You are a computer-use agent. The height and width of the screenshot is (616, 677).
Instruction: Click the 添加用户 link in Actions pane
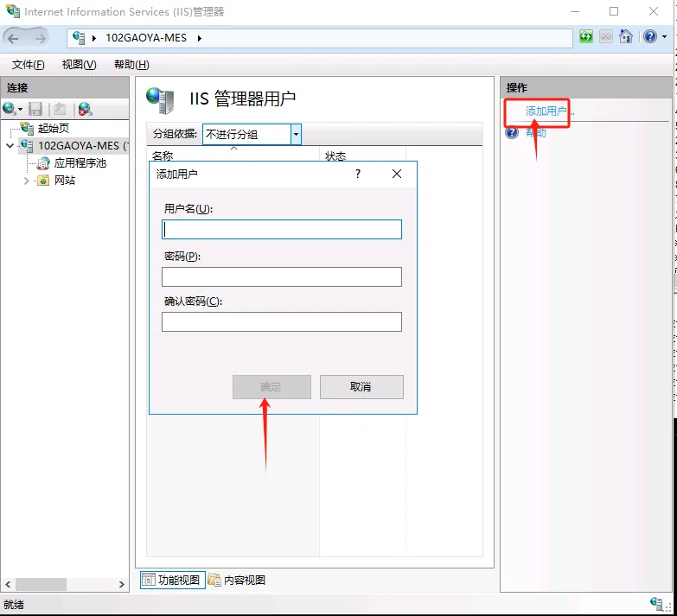point(546,111)
